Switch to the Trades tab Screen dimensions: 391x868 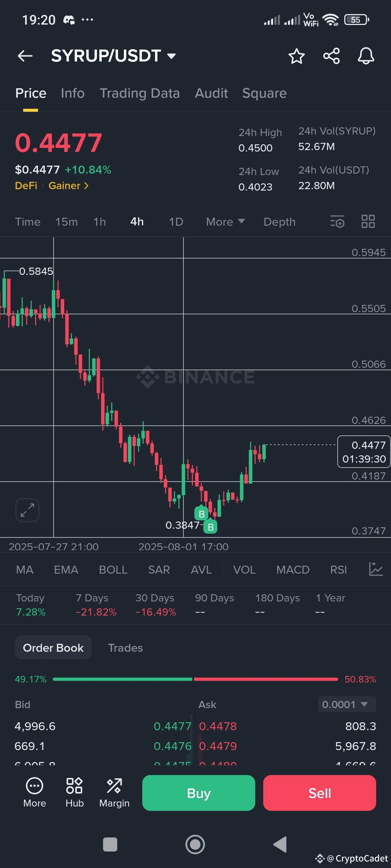125,647
